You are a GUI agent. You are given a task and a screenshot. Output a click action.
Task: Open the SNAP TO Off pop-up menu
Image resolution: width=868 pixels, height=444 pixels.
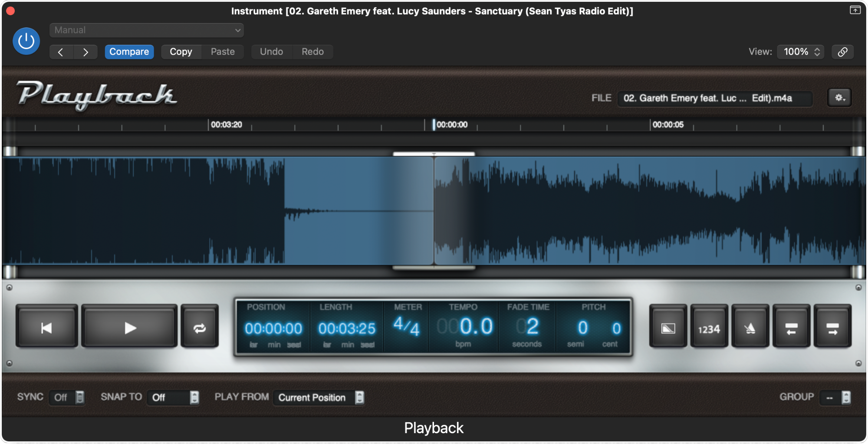(174, 397)
